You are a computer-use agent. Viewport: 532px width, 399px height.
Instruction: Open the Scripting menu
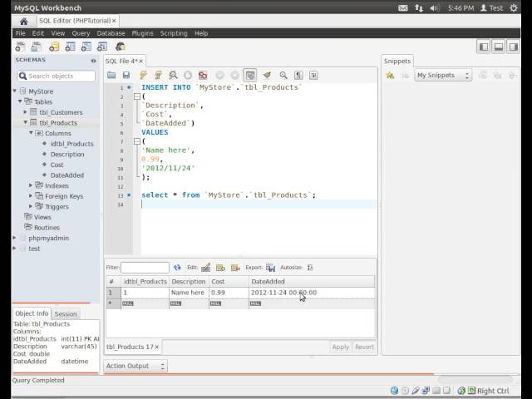tap(174, 33)
